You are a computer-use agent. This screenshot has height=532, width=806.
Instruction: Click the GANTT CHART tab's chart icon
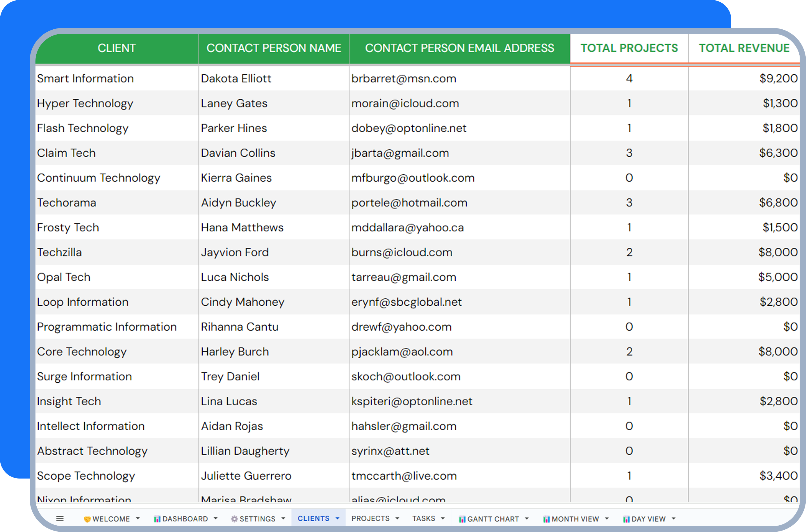(x=462, y=519)
